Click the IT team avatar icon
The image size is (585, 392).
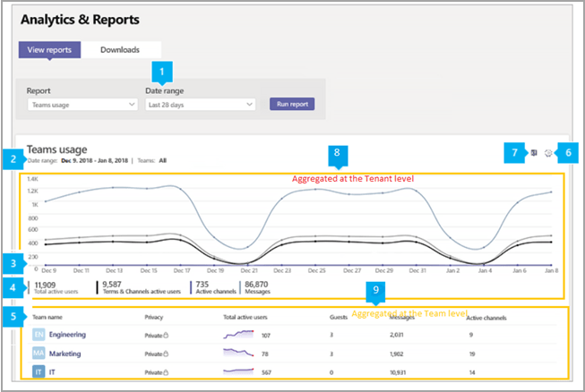coord(39,371)
